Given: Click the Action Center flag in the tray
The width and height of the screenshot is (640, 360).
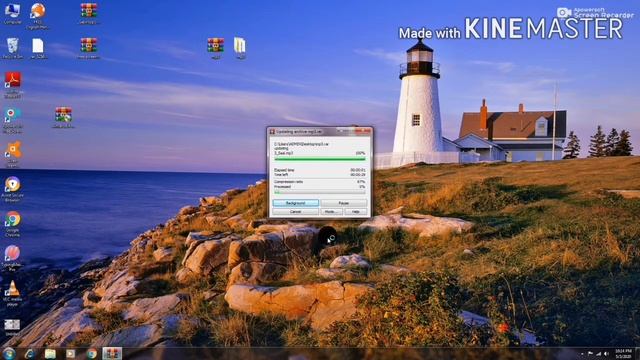Looking at the screenshot, I should tap(590, 353).
